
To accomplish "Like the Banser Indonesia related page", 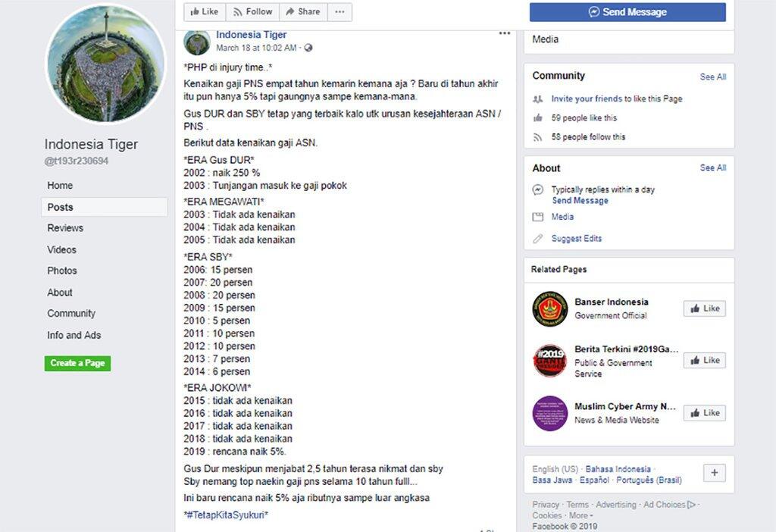I will 704,308.
